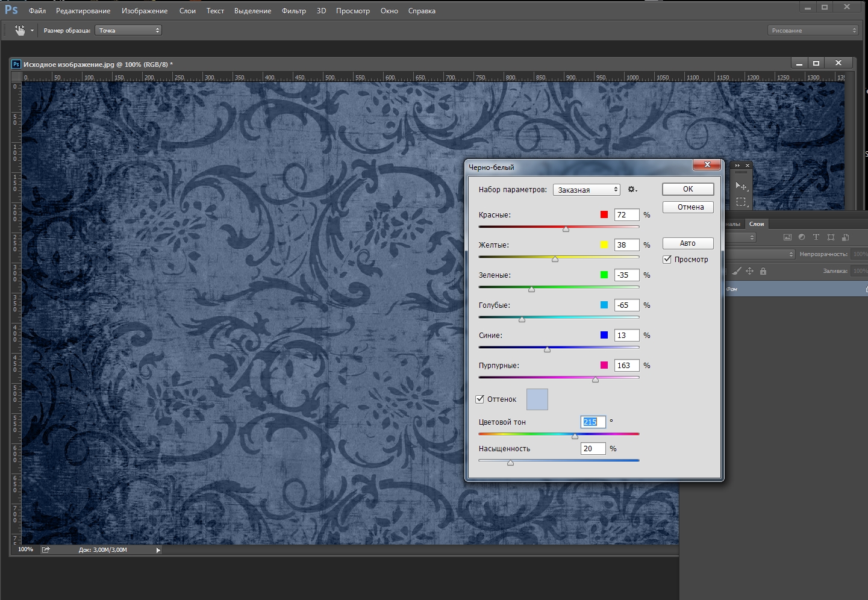Screen dimensions: 868x600
Task: Open the Набор параметров preset dropdown
Action: [587, 190]
